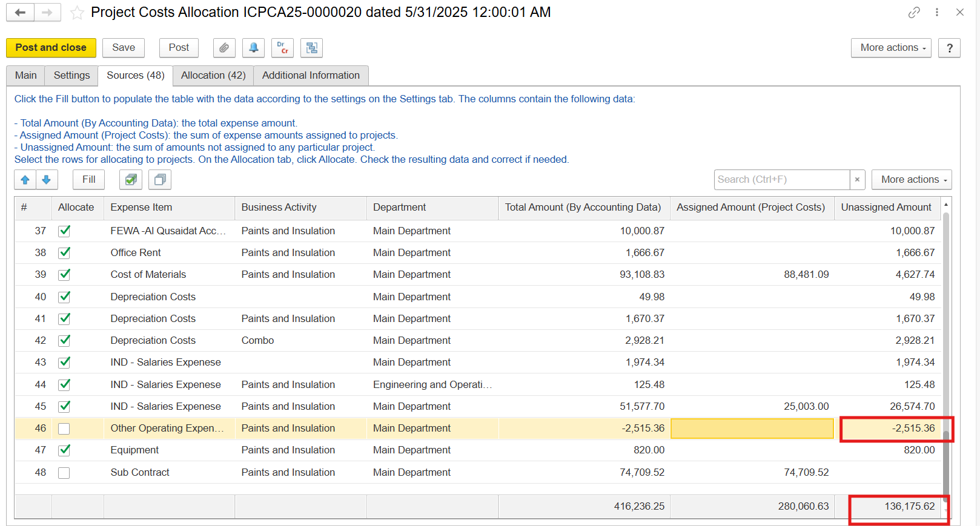980x526 pixels.
Task: Open the attachments paperclip icon
Action: pyautogui.click(x=224, y=48)
